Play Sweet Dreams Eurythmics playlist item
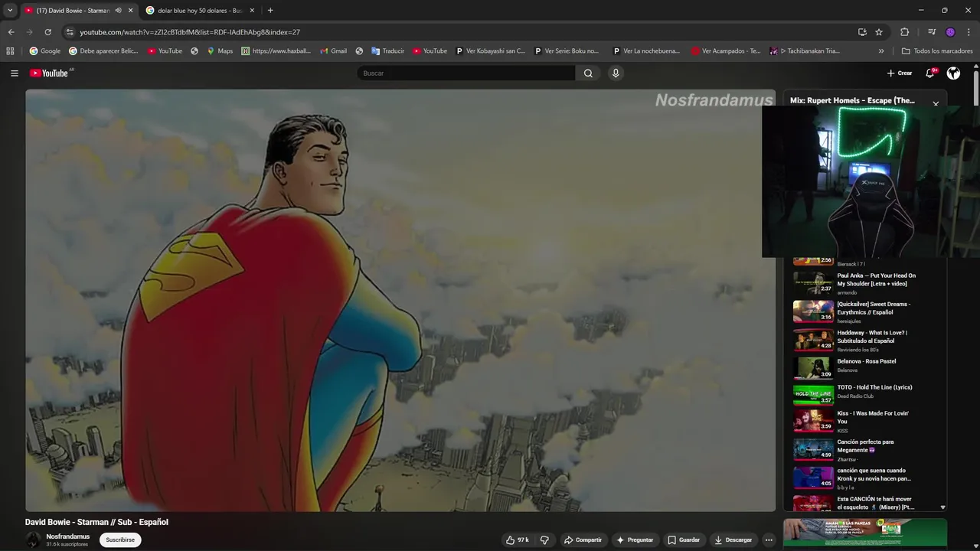Screen dimensions: 980x551 tap(865, 311)
